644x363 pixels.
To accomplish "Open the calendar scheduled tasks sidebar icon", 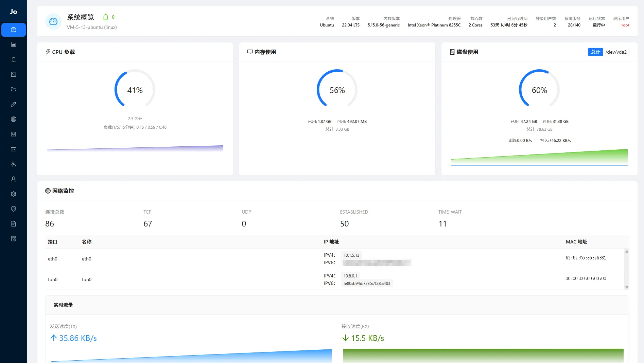I will (x=14, y=149).
